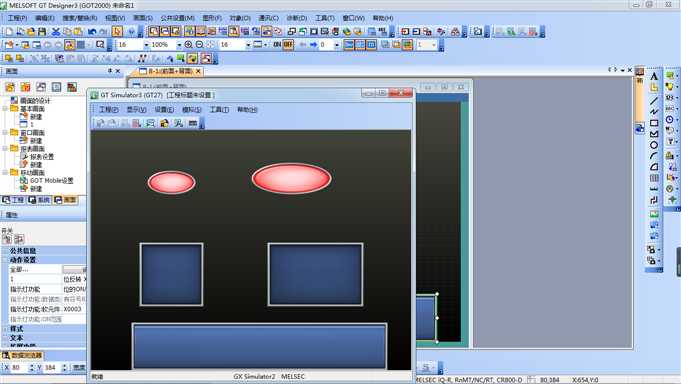Click the Cut scissors icon
Viewport: 681px width, 384px height.
[x=56, y=31]
